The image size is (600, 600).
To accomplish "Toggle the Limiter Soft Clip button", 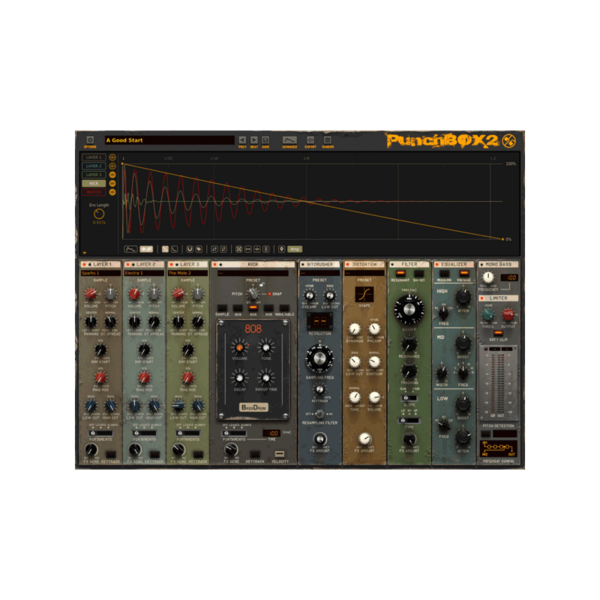I will click(x=498, y=333).
